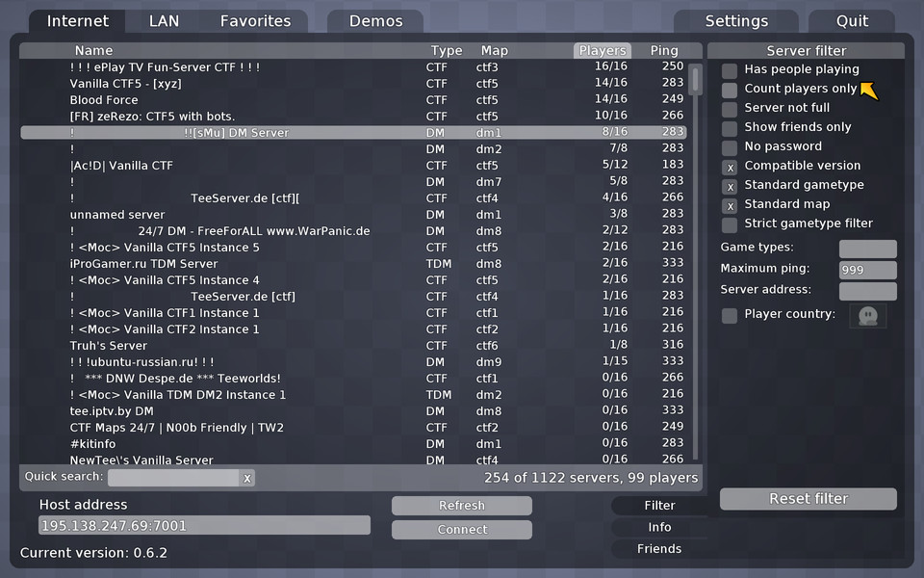Select the |Ac!D| Vanilla CTF server
The width and height of the screenshot is (924, 578).
tap(353, 166)
